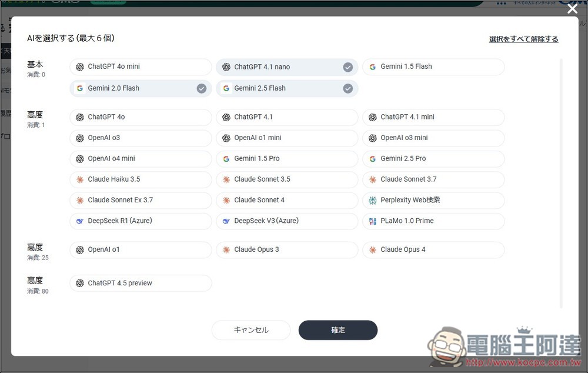Click the 'DeepSeek R1 (Azure)' label text
Screen dimensions: 588x373
120,221
